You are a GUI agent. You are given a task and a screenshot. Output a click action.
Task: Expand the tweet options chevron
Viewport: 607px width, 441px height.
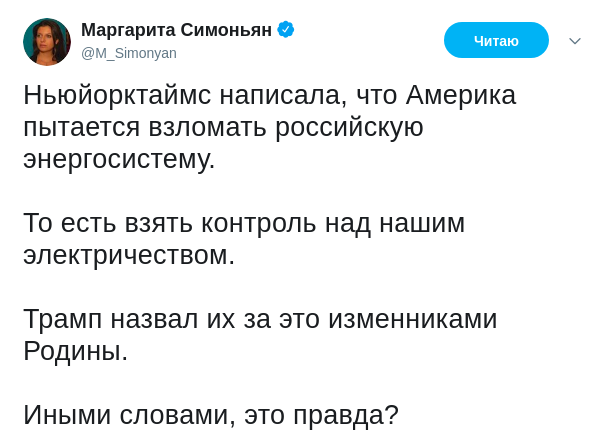(575, 41)
